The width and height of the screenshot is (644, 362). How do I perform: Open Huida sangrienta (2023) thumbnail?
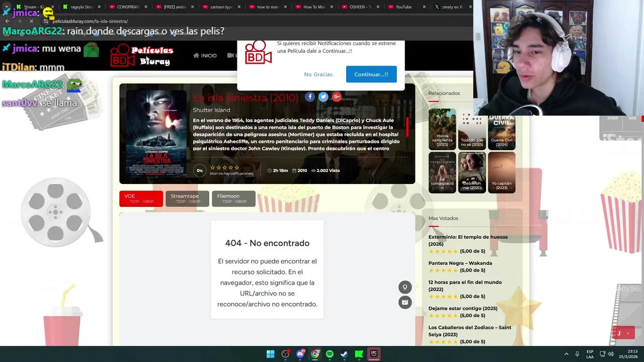pyautogui.click(x=442, y=129)
